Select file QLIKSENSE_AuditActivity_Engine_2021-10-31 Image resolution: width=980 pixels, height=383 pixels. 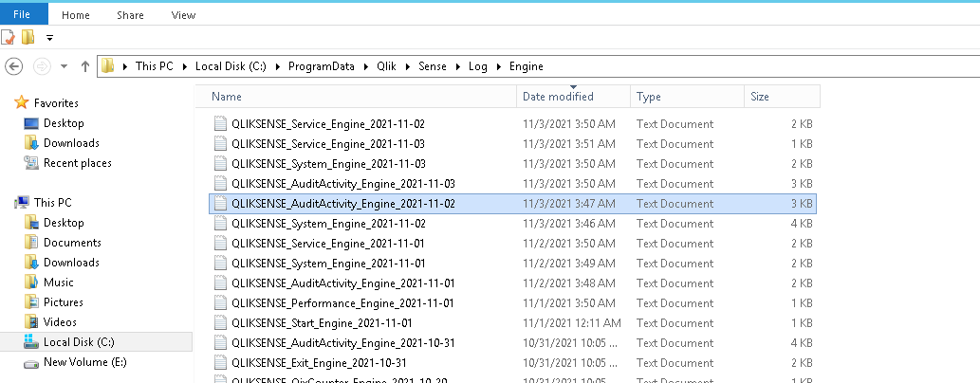click(343, 343)
